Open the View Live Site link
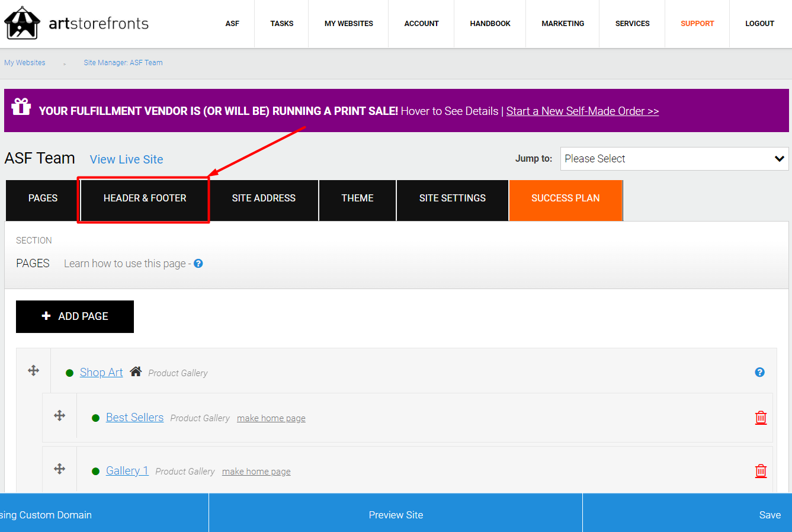This screenshot has height=532, width=792. [x=127, y=159]
